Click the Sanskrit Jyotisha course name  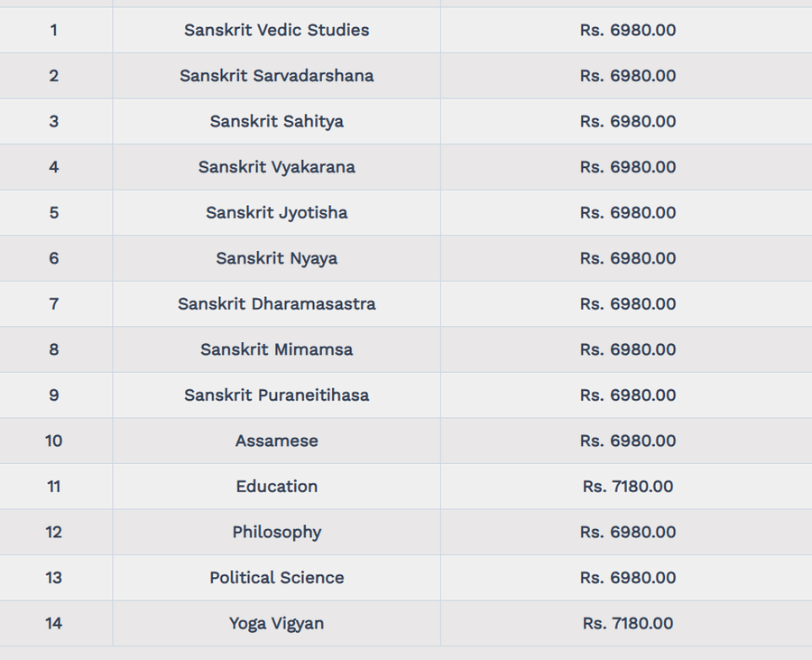click(x=276, y=212)
